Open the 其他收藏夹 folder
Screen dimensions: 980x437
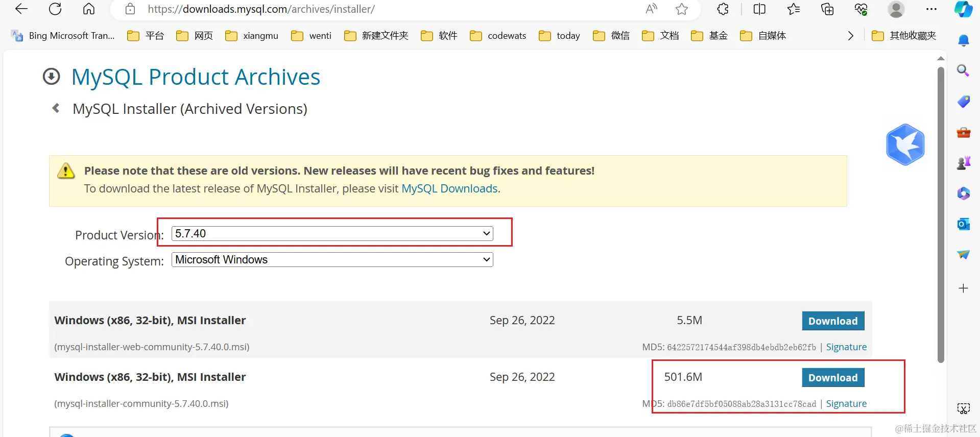(904, 36)
